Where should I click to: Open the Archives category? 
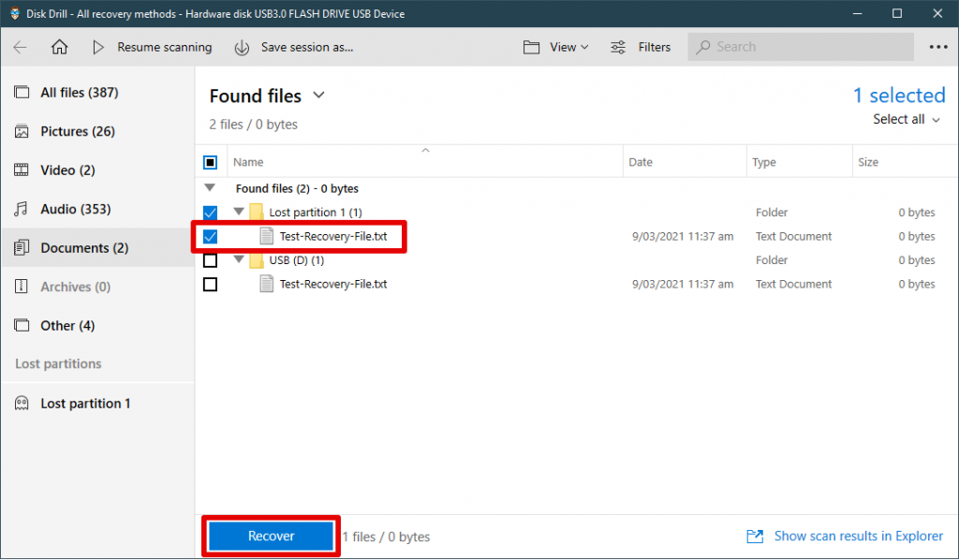click(x=77, y=286)
